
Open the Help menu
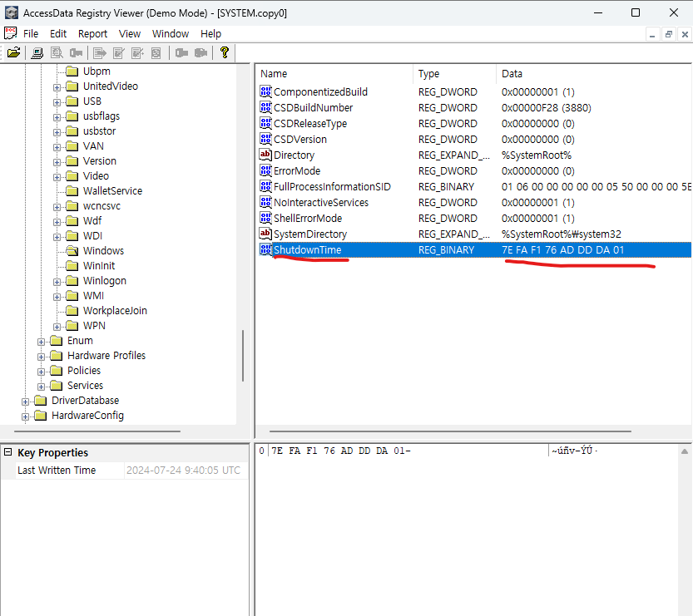pyautogui.click(x=210, y=33)
